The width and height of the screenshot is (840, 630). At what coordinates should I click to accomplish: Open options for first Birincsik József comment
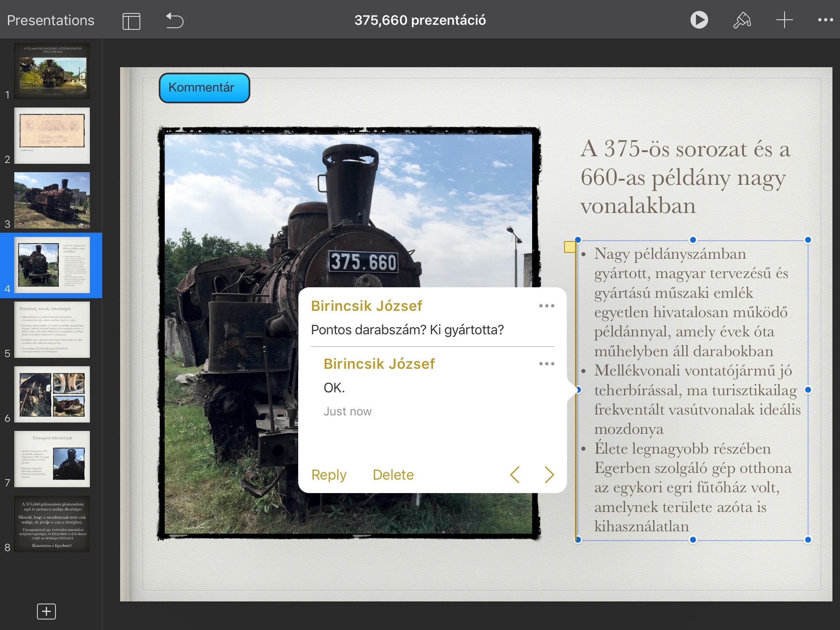pos(546,306)
